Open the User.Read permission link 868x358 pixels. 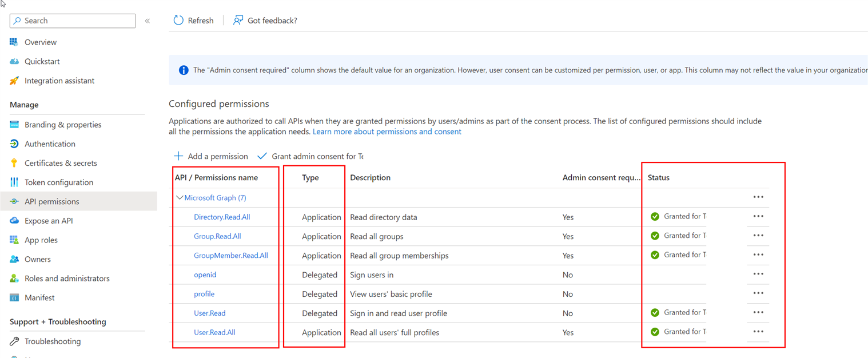tap(210, 313)
